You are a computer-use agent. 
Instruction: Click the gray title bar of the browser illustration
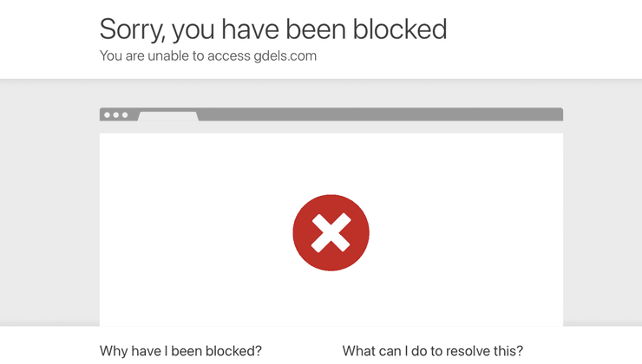point(382,114)
